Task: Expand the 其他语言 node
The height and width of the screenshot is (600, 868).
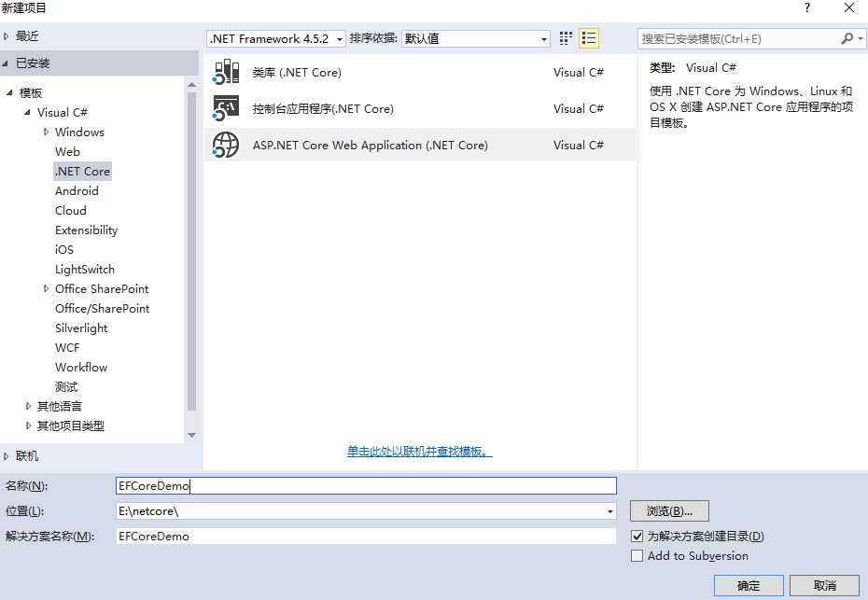Action: [x=28, y=406]
